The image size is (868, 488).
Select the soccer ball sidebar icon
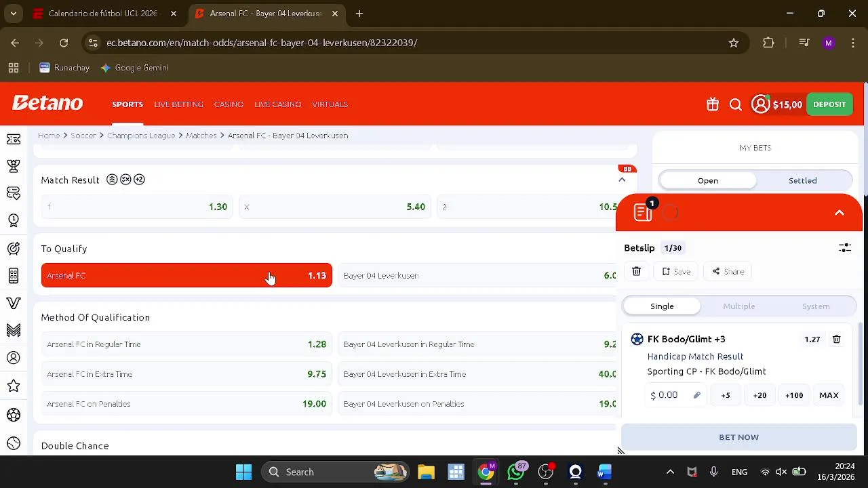point(13,415)
